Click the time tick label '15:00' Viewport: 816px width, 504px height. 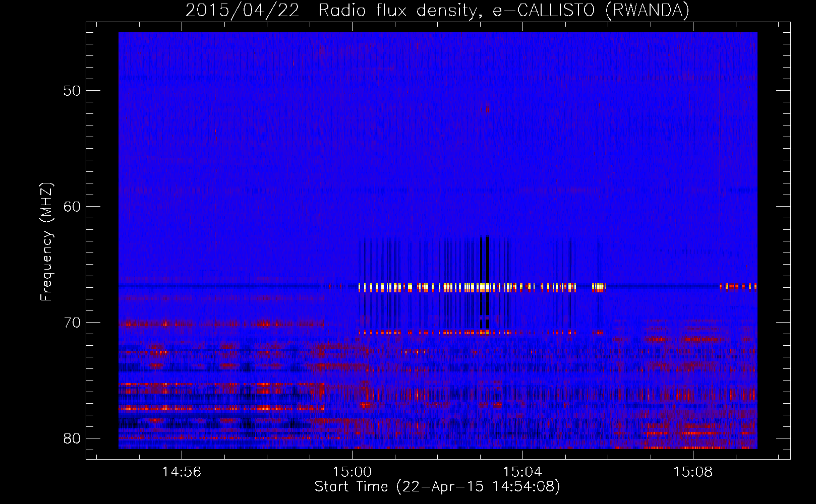[x=352, y=472]
